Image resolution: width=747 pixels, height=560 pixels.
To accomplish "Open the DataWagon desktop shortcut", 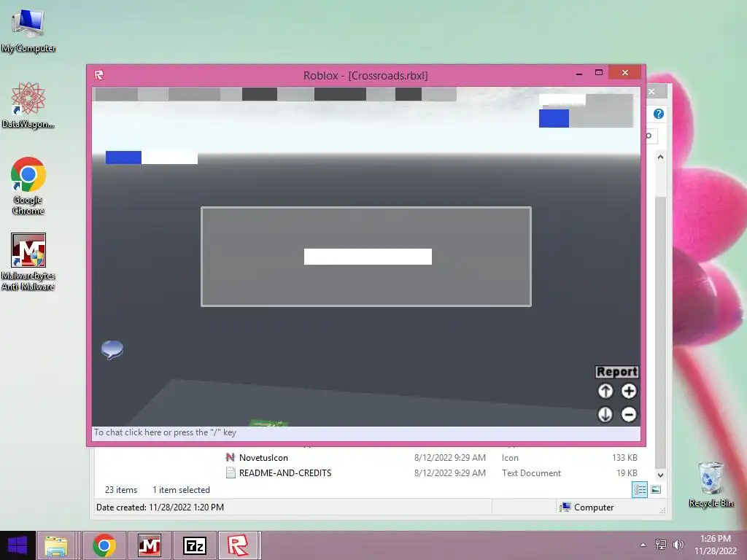I will click(28, 105).
